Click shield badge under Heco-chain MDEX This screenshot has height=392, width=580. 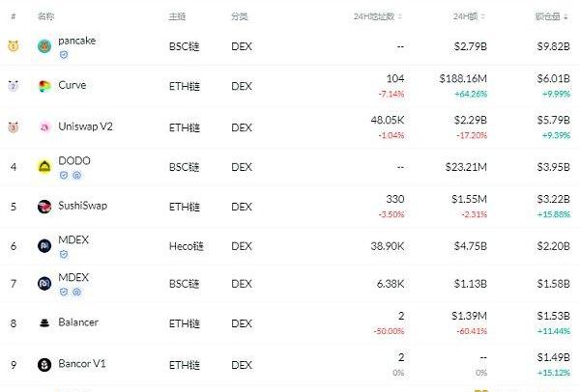pos(64,255)
